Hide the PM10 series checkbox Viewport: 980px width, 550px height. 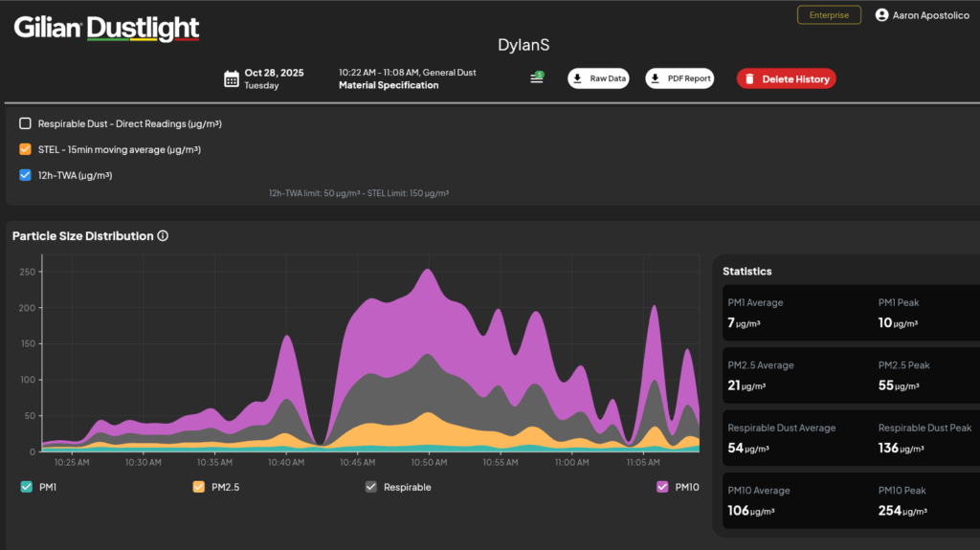662,487
